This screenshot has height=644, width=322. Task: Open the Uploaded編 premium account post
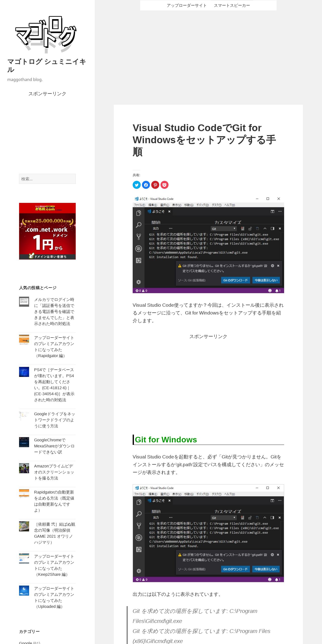click(x=54, y=598)
